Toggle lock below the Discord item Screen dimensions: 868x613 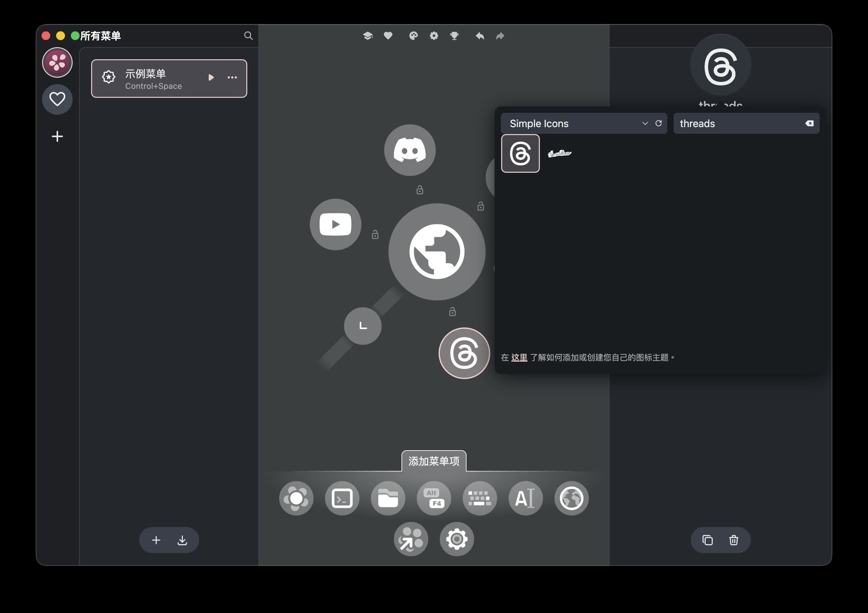(420, 190)
